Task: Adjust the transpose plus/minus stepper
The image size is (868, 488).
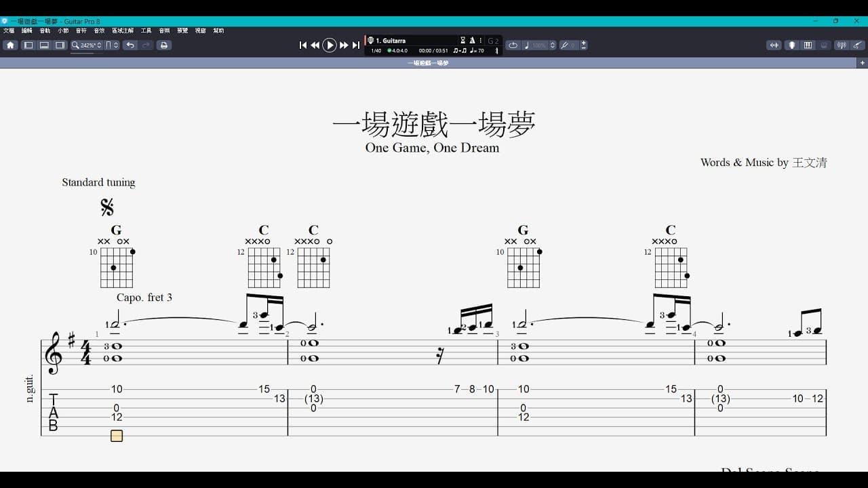Action: click(x=584, y=45)
